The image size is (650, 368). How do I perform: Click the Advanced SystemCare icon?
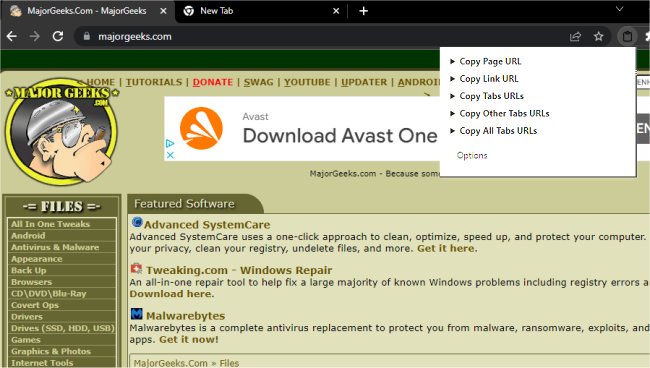pos(137,223)
